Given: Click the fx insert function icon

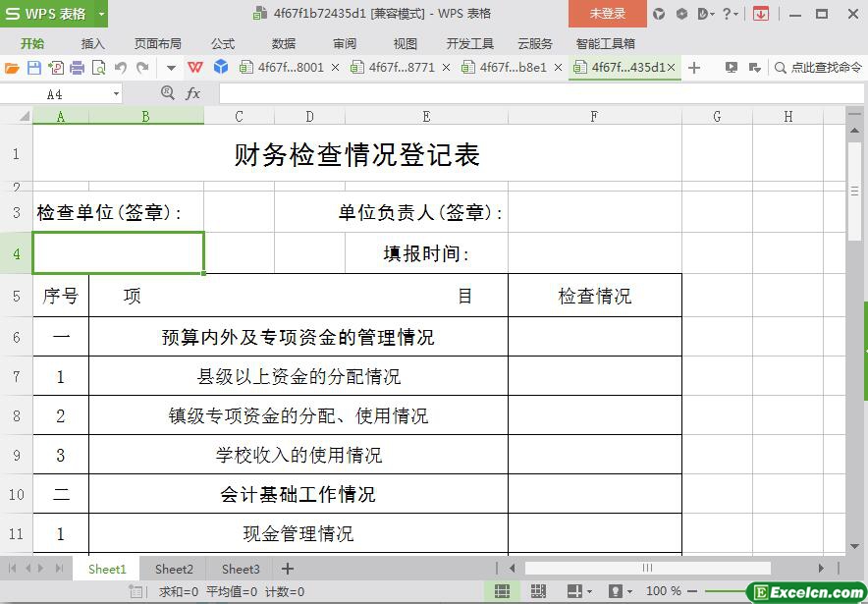Looking at the screenshot, I should coord(192,93).
